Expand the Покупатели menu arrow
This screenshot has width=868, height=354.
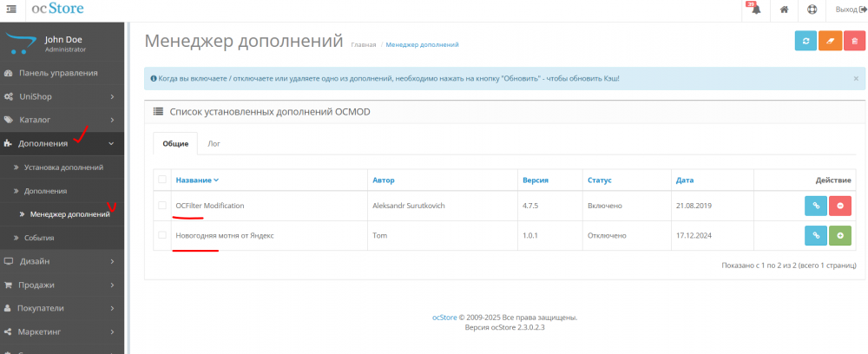click(x=112, y=309)
